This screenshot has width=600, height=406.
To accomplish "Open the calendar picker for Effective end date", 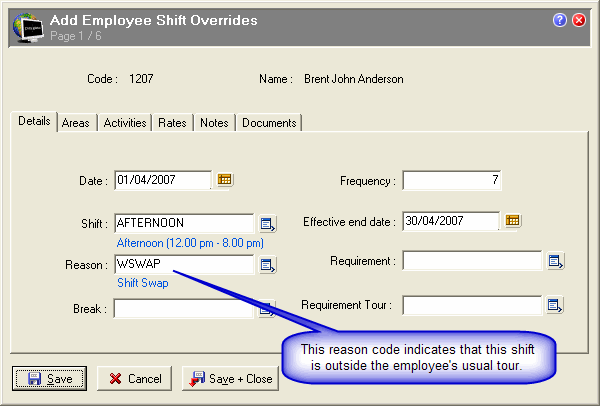I will 512,221.
